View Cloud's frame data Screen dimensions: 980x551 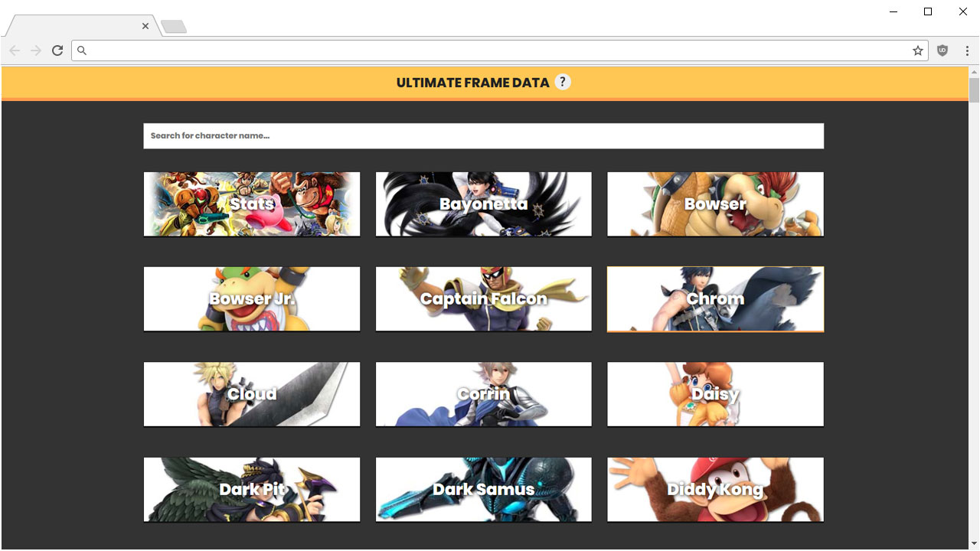(x=252, y=393)
